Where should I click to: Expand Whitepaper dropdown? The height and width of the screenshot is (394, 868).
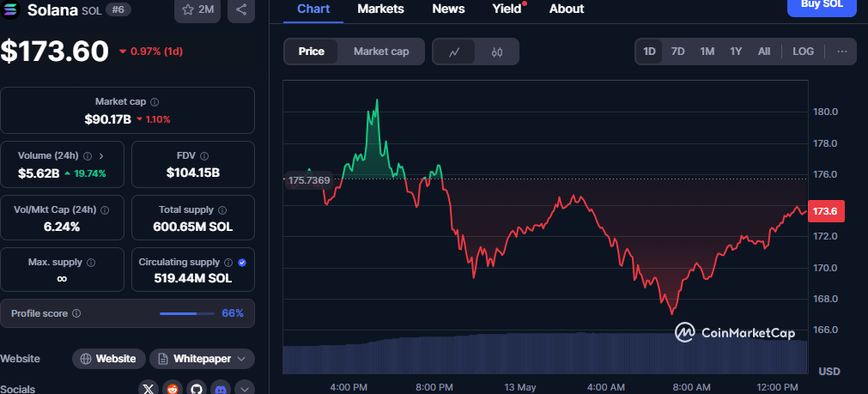[202, 359]
